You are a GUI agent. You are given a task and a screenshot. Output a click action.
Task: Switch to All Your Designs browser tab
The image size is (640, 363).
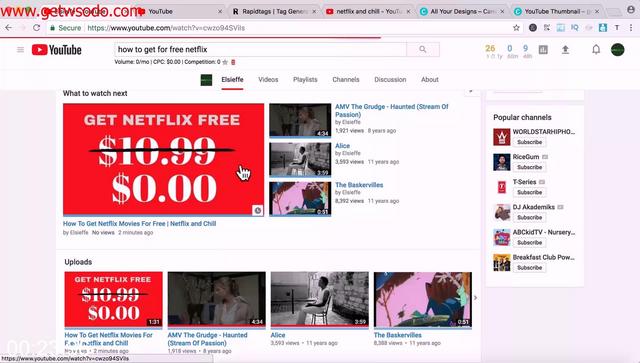point(462,11)
